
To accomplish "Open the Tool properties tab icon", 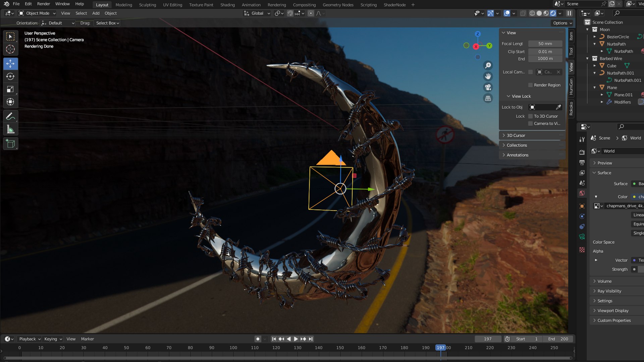I will (582, 139).
